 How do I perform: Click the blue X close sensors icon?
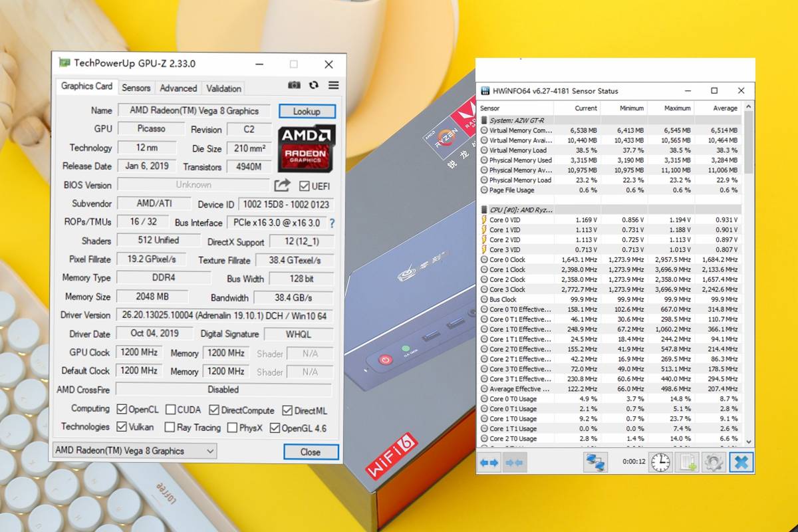coord(741,462)
